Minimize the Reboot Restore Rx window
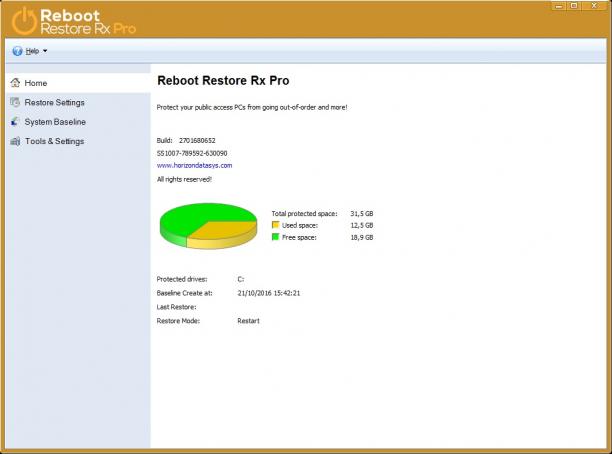The image size is (612, 454). pyautogui.click(x=559, y=6)
